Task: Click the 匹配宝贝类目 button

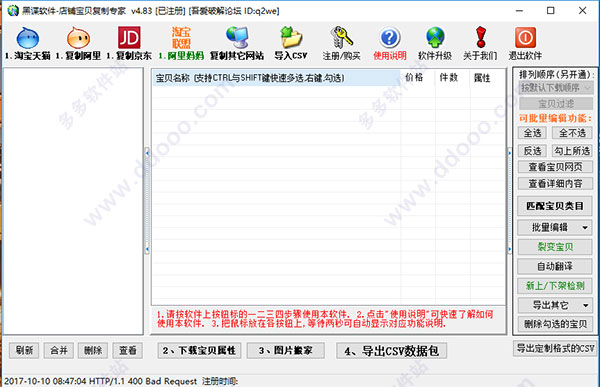Action: [x=555, y=206]
